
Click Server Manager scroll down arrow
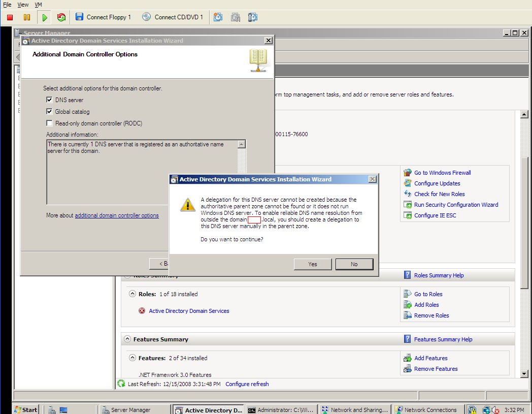pos(524,374)
